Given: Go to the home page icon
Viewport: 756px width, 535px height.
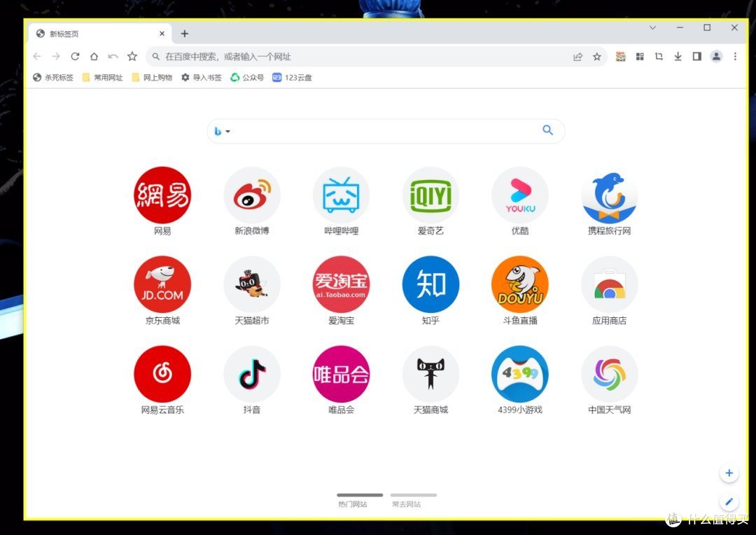Looking at the screenshot, I should pyautogui.click(x=94, y=57).
